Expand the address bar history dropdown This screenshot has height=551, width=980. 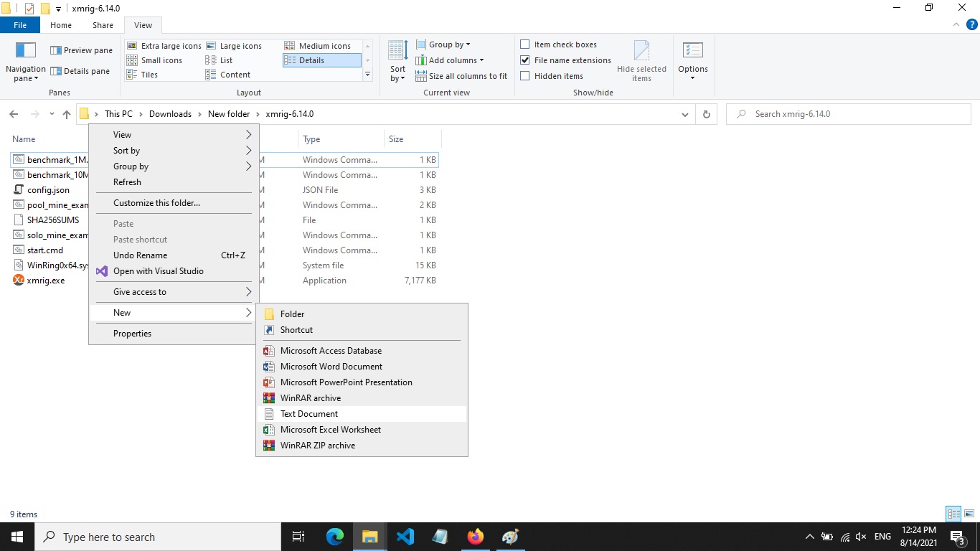point(685,114)
